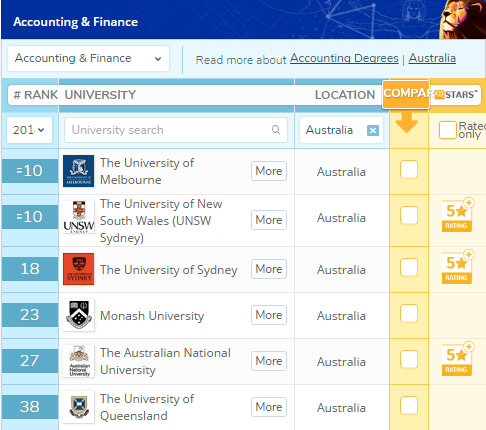This screenshot has width=486, height=430.
Task: Open the Accounting Degrees link
Action: 344,58
